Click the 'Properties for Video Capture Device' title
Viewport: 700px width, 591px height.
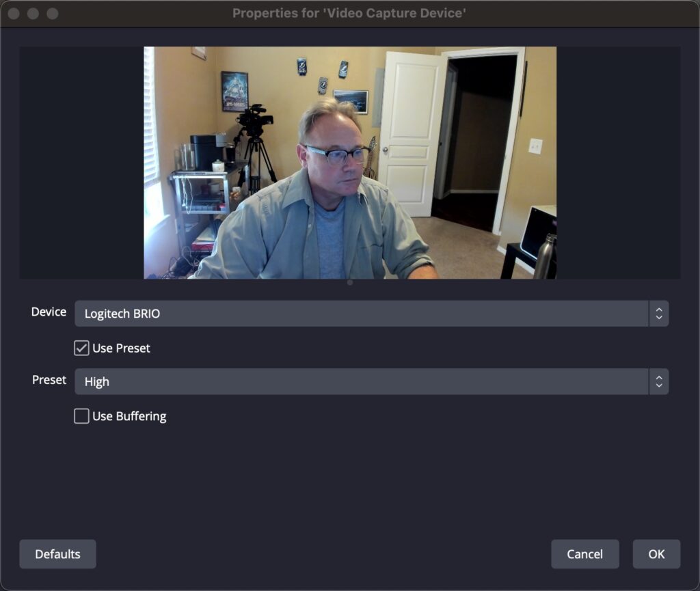coord(349,14)
